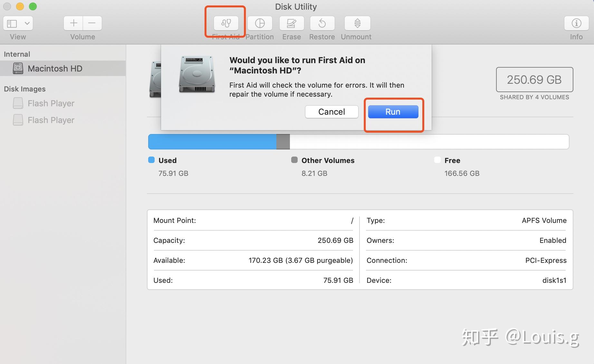Image resolution: width=594 pixels, height=364 pixels.
Task: Choose the Restore toolbar icon
Action: coord(322,23)
